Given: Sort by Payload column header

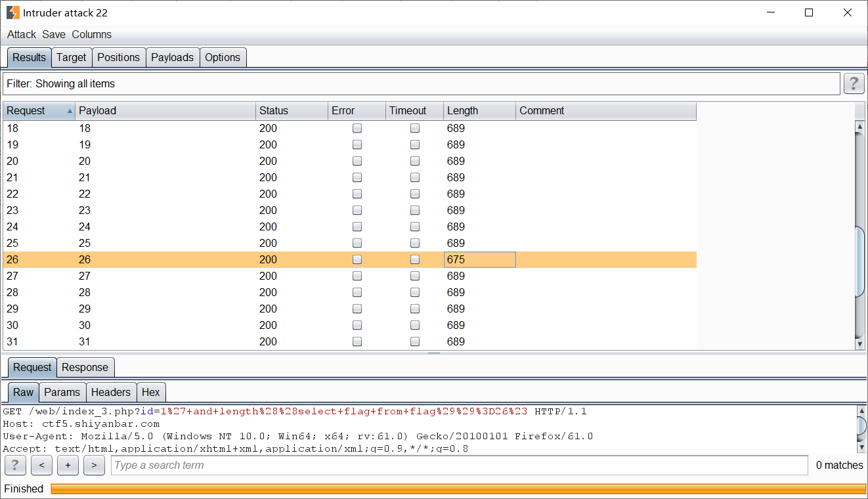Looking at the screenshot, I should point(165,111).
